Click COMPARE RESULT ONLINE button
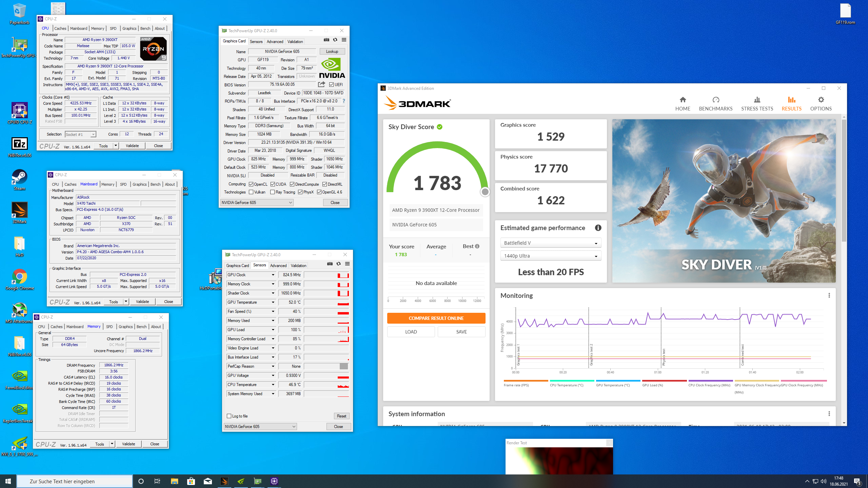868x488 pixels. (x=436, y=318)
